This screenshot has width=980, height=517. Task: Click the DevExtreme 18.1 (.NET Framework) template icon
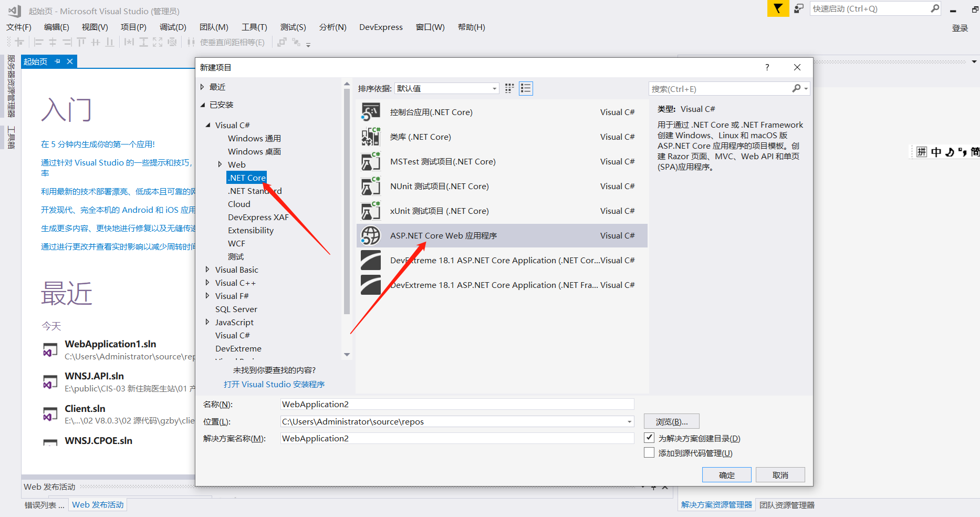point(371,285)
